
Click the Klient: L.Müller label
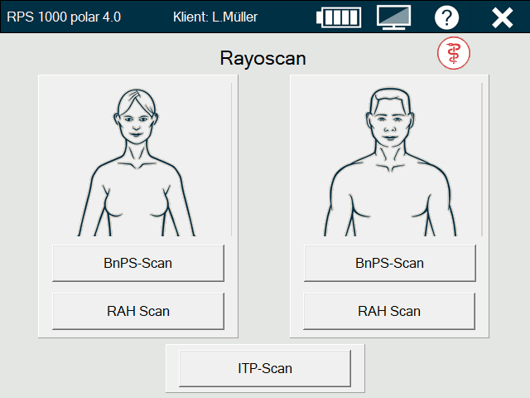215,17
